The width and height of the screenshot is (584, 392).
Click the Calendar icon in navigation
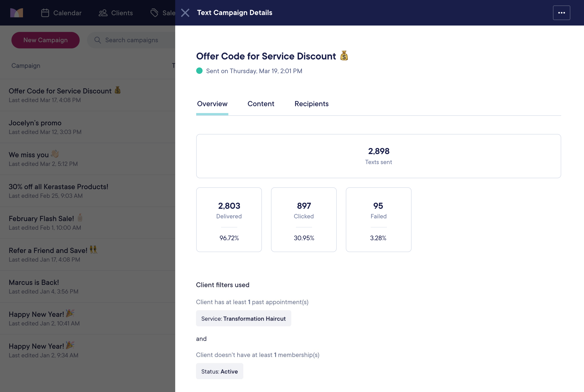point(45,13)
